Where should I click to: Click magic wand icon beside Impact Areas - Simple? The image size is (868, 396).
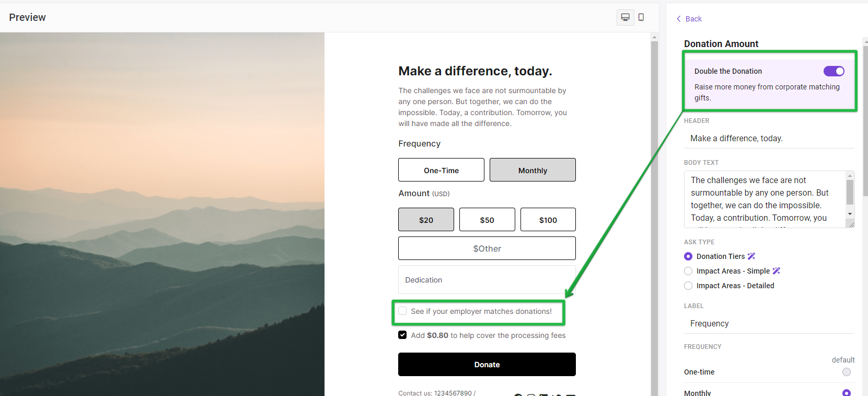[x=777, y=271]
